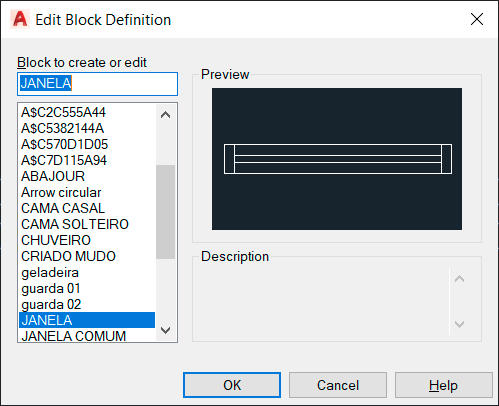Click the block list scroll down arrow
The image size is (499, 406).
pos(165,330)
